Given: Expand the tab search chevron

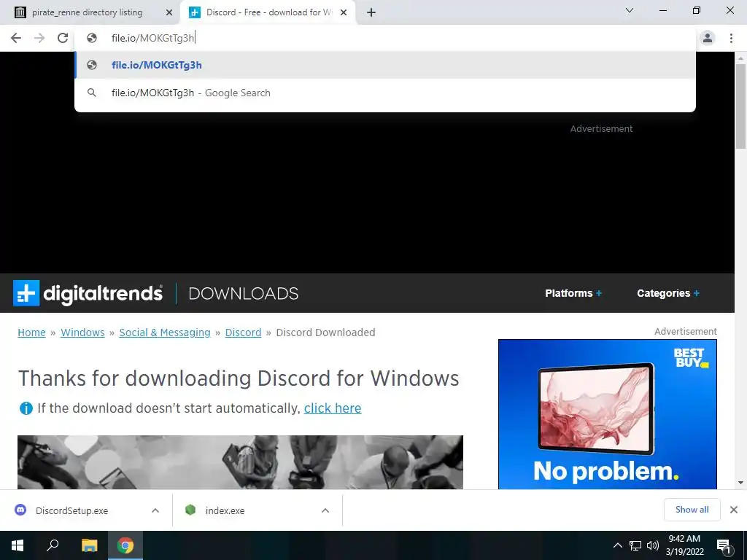Looking at the screenshot, I should [x=630, y=10].
